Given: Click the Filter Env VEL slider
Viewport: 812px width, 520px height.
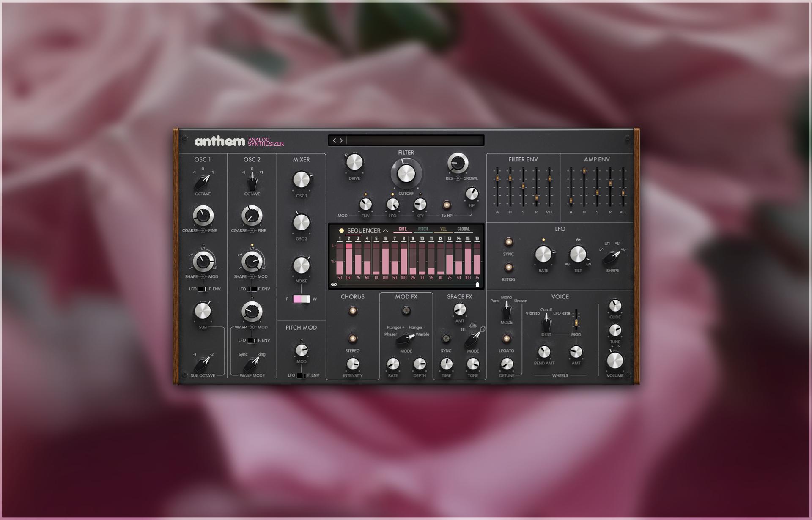Looking at the screenshot, I should [x=549, y=187].
